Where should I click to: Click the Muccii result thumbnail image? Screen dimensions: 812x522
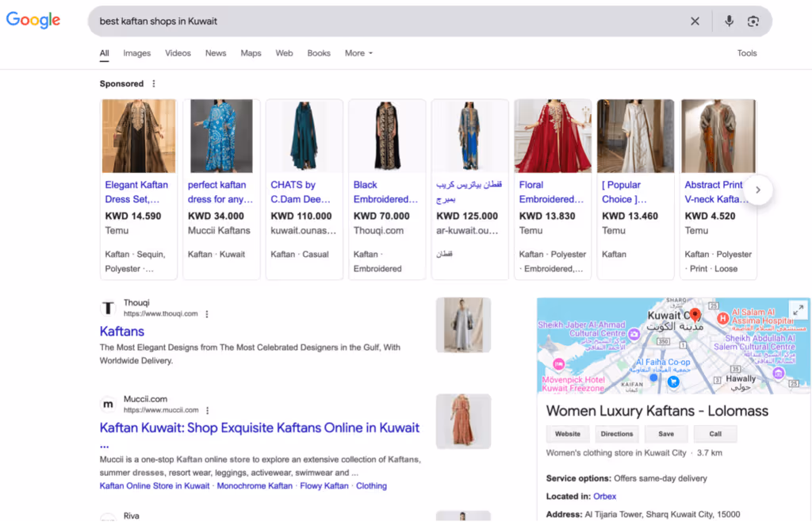pyautogui.click(x=463, y=421)
